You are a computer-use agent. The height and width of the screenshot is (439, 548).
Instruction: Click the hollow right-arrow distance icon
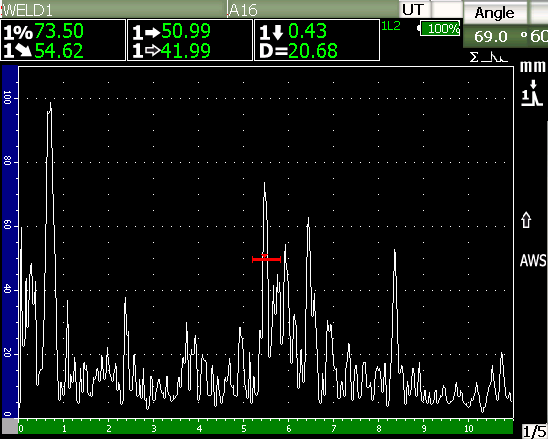pyautogui.click(x=146, y=51)
